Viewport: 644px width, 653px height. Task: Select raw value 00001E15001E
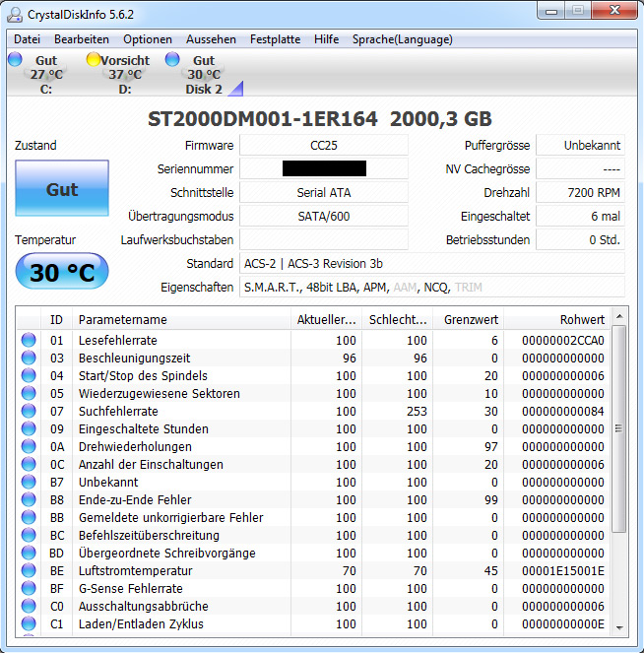[563, 571]
